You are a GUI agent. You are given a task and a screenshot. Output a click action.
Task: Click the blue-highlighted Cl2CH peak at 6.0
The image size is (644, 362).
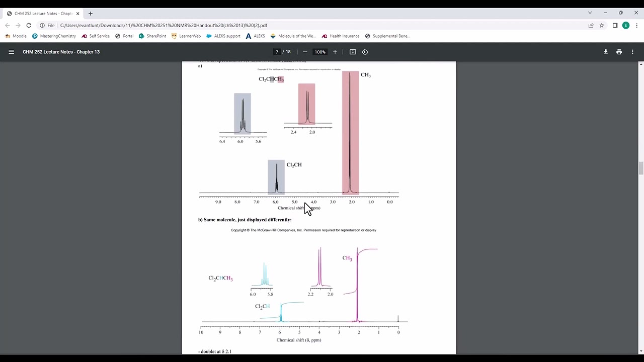click(276, 177)
